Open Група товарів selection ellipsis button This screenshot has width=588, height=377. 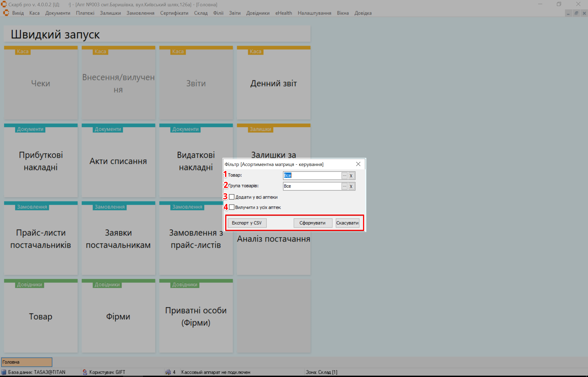[345, 186]
